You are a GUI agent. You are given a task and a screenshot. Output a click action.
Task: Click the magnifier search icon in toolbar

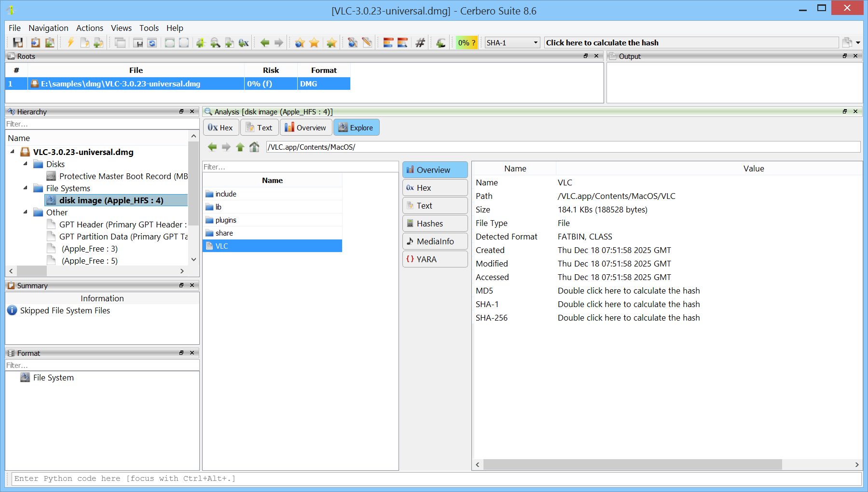(215, 43)
